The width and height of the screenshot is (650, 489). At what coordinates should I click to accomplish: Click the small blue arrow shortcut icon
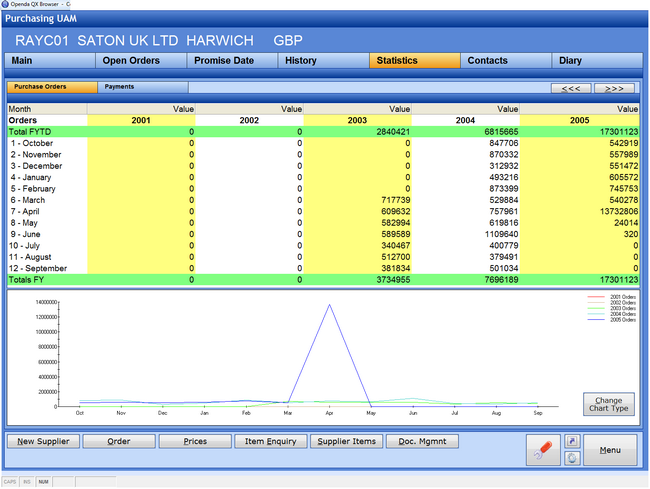point(572,441)
